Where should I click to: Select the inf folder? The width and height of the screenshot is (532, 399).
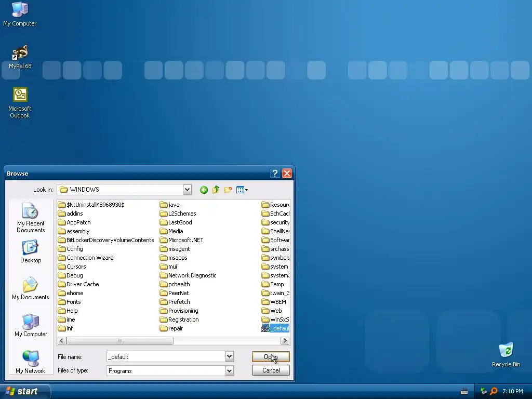(65, 328)
